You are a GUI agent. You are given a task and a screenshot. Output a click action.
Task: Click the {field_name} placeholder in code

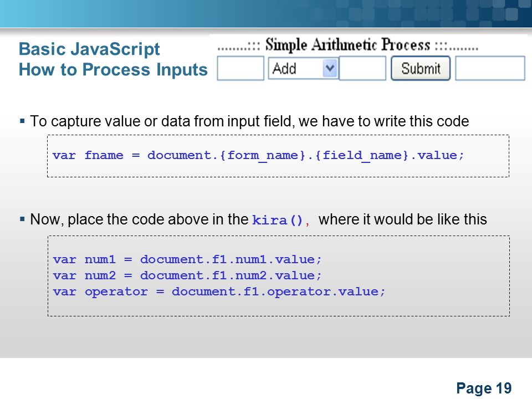(362, 155)
